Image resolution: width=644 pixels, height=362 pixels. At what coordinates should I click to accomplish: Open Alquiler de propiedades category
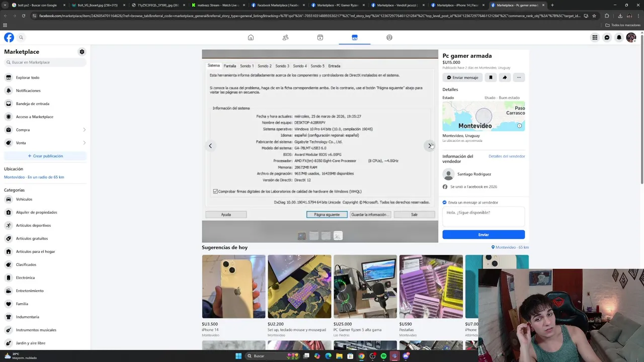coord(45,212)
